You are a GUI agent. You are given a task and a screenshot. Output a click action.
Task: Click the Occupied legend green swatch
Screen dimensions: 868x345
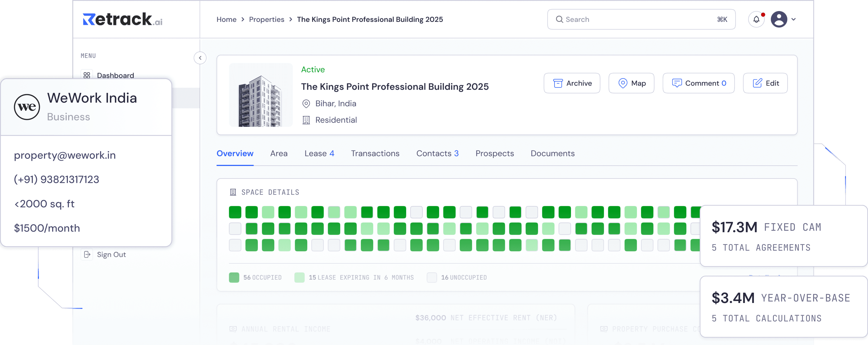tap(234, 277)
